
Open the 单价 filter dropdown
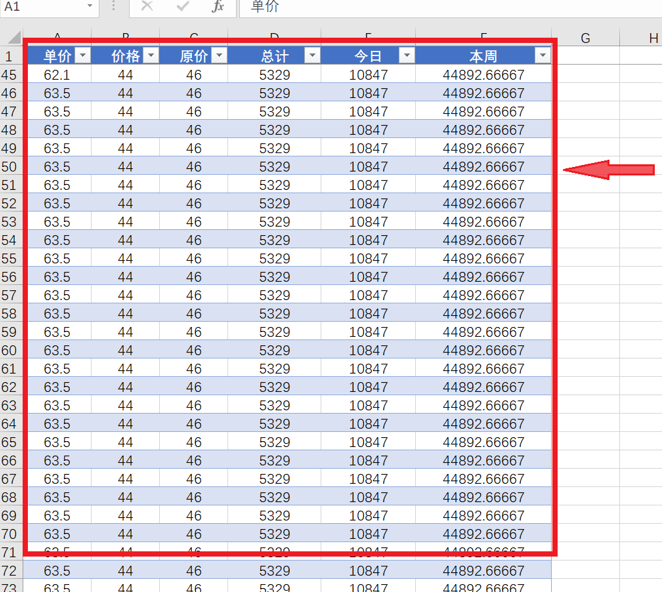pos(83,55)
